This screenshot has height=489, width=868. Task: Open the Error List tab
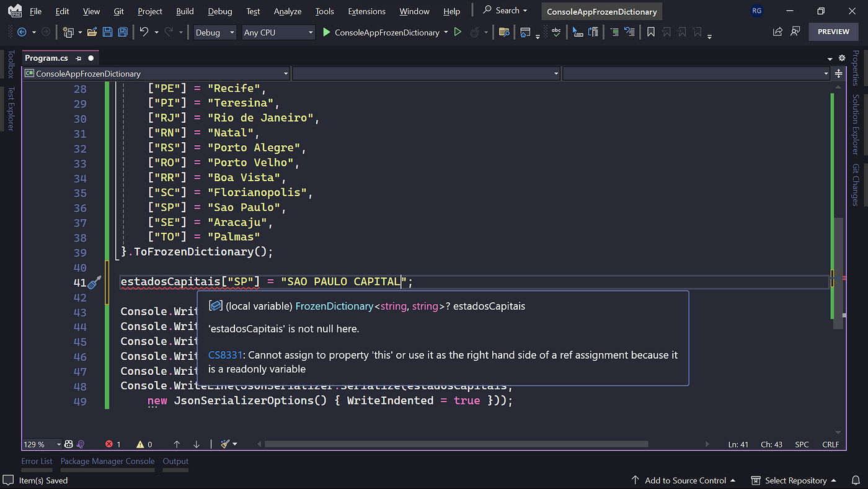[x=37, y=461]
